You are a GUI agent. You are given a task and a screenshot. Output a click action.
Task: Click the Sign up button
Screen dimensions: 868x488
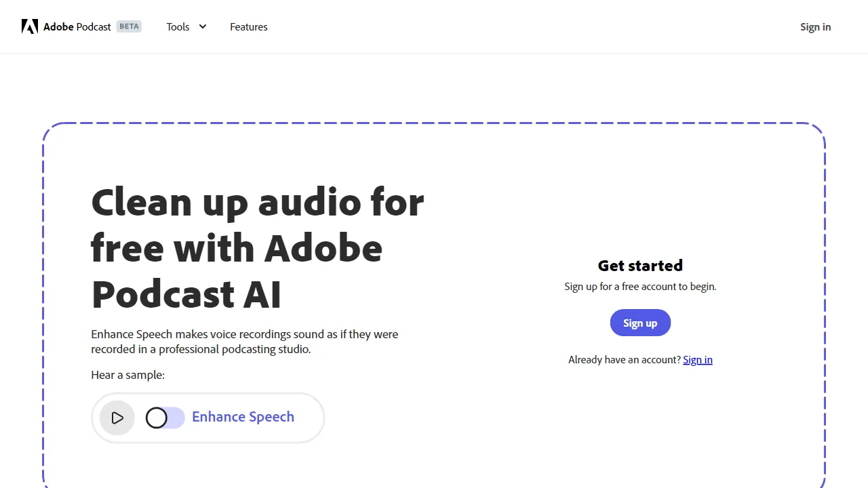[x=640, y=323]
